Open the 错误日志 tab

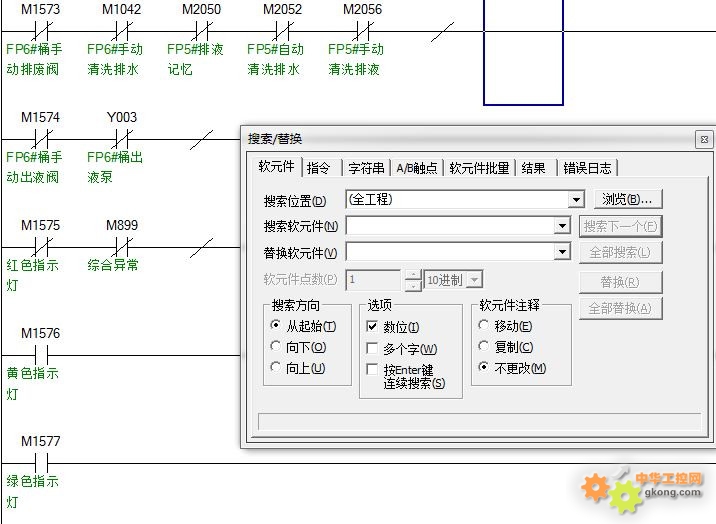click(x=587, y=168)
